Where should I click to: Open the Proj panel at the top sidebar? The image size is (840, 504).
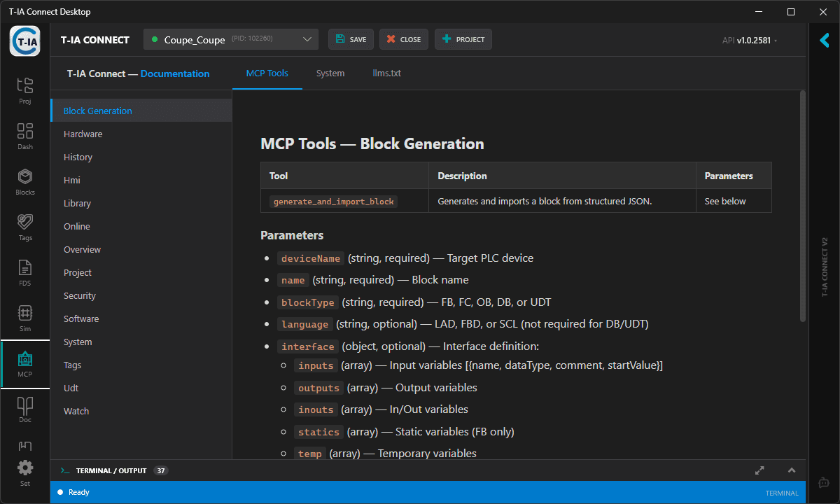click(25, 91)
